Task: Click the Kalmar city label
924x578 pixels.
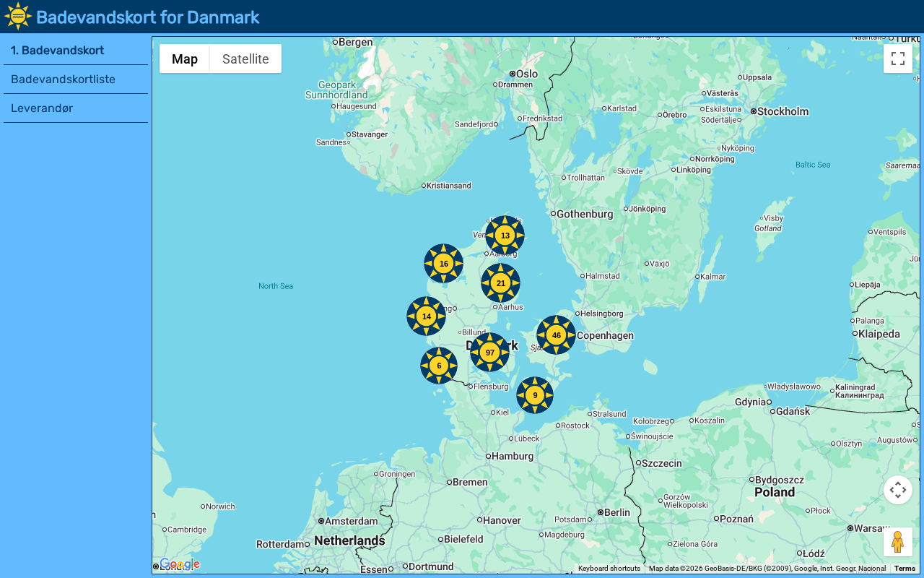Action: (713, 277)
